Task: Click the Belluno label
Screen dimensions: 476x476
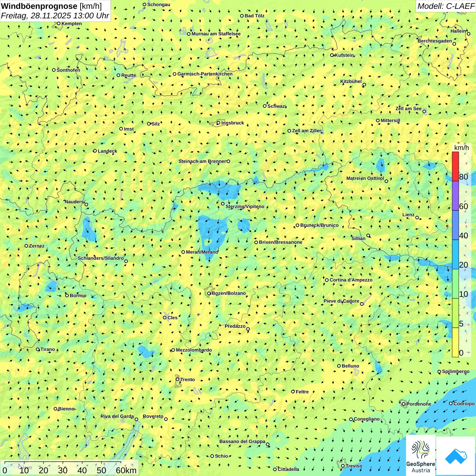Action: click(x=350, y=366)
